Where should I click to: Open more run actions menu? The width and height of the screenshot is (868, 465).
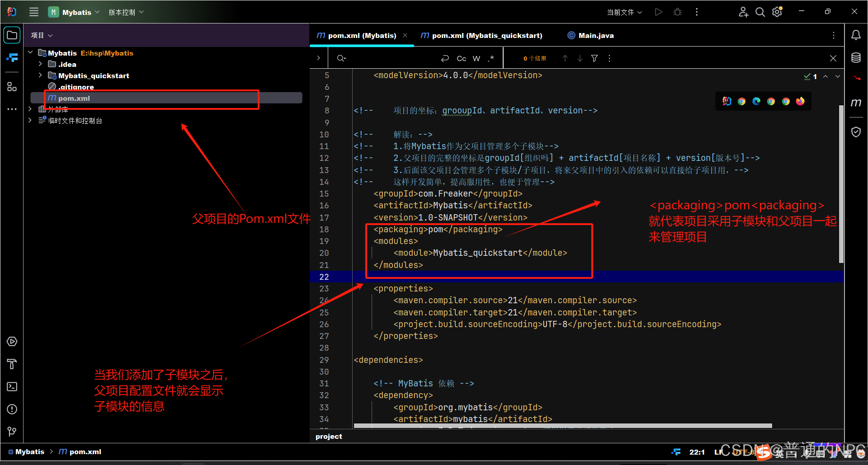(697, 12)
